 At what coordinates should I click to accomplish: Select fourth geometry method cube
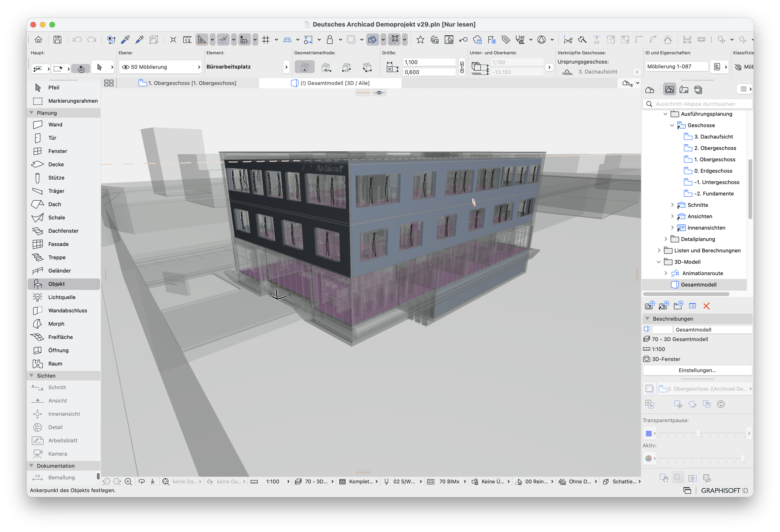(368, 67)
